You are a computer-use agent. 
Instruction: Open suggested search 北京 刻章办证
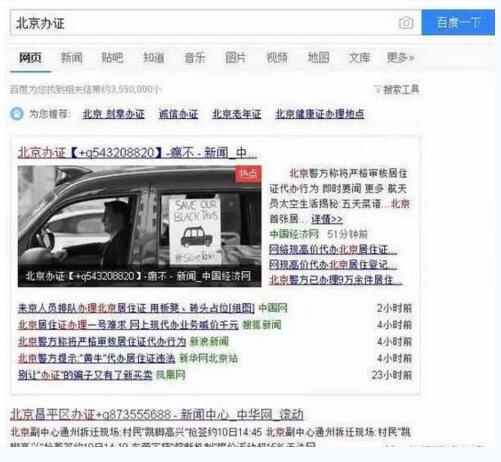[x=114, y=114]
